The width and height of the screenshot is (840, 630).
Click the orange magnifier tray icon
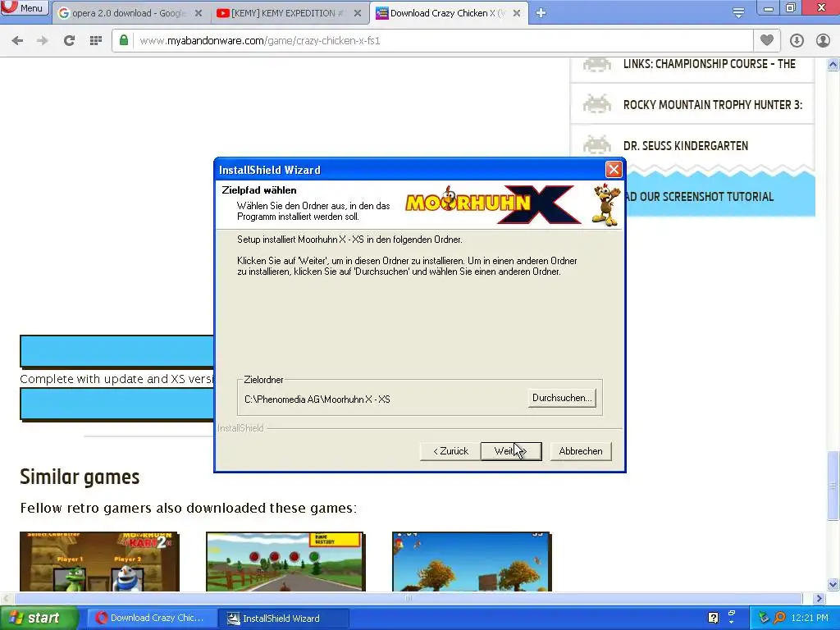(780, 618)
